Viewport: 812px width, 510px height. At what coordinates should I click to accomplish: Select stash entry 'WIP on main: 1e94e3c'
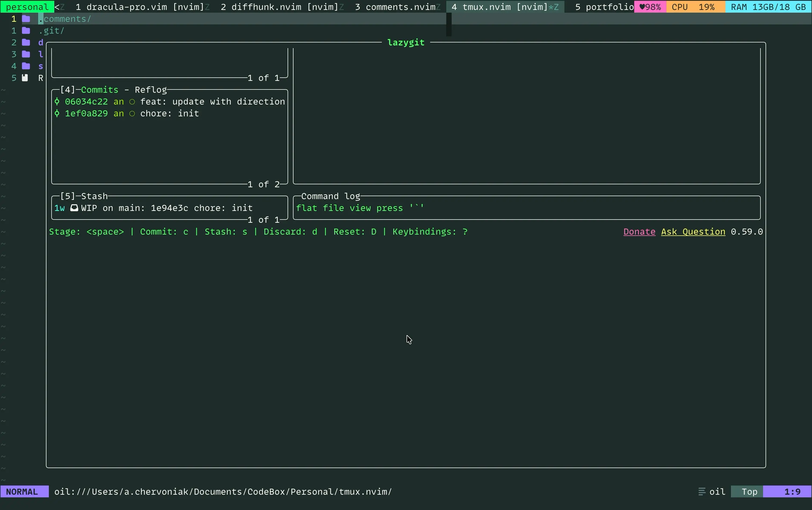[x=169, y=208]
